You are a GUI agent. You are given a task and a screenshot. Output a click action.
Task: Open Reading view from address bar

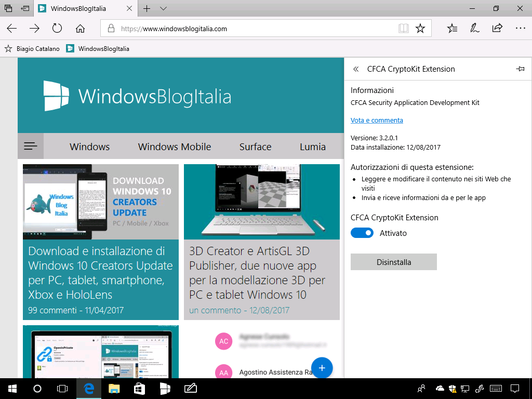coord(403,29)
